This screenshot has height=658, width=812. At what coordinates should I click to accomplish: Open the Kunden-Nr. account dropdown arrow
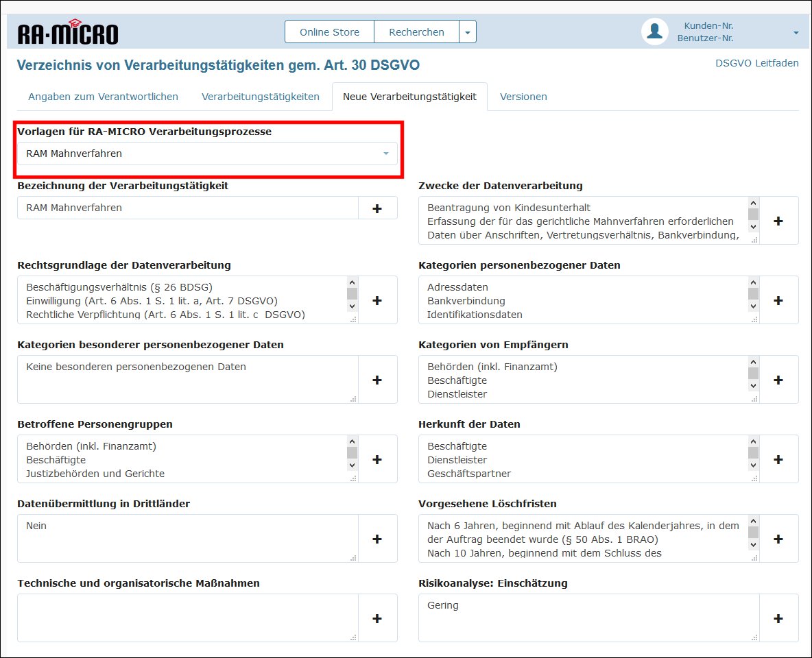coord(796,33)
